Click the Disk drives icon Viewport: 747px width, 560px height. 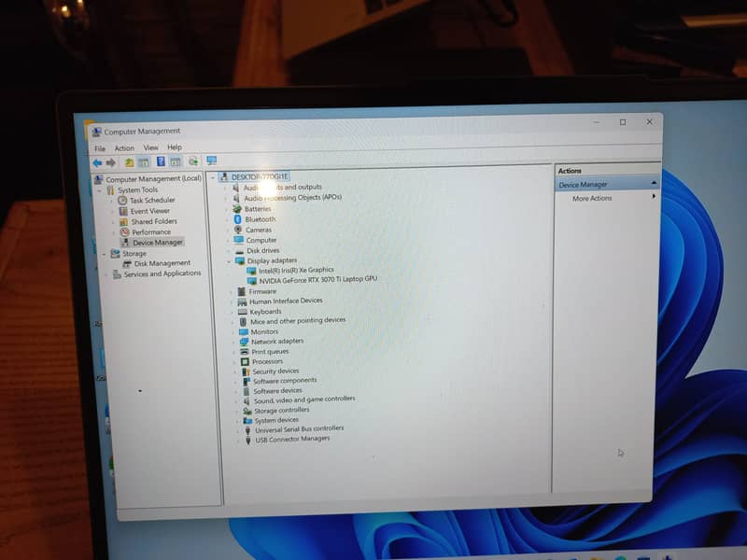[x=239, y=251]
